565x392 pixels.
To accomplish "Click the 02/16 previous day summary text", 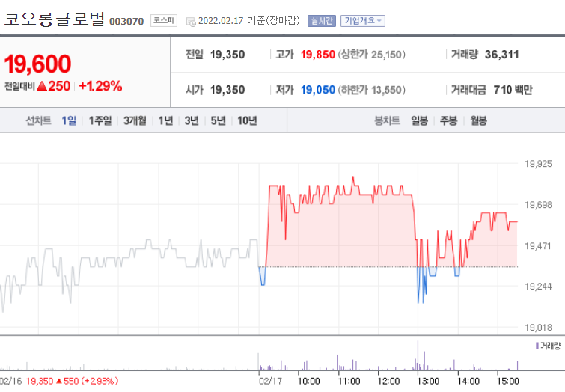I will click(x=59, y=381).
